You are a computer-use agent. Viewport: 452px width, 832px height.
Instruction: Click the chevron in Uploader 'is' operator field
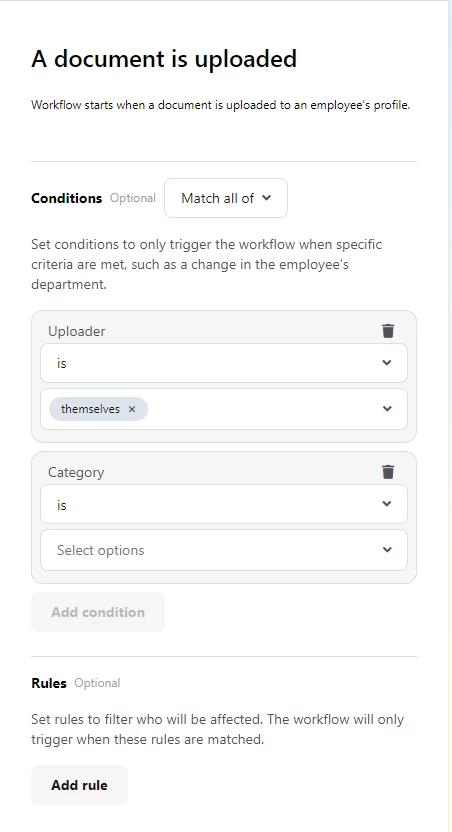(387, 363)
